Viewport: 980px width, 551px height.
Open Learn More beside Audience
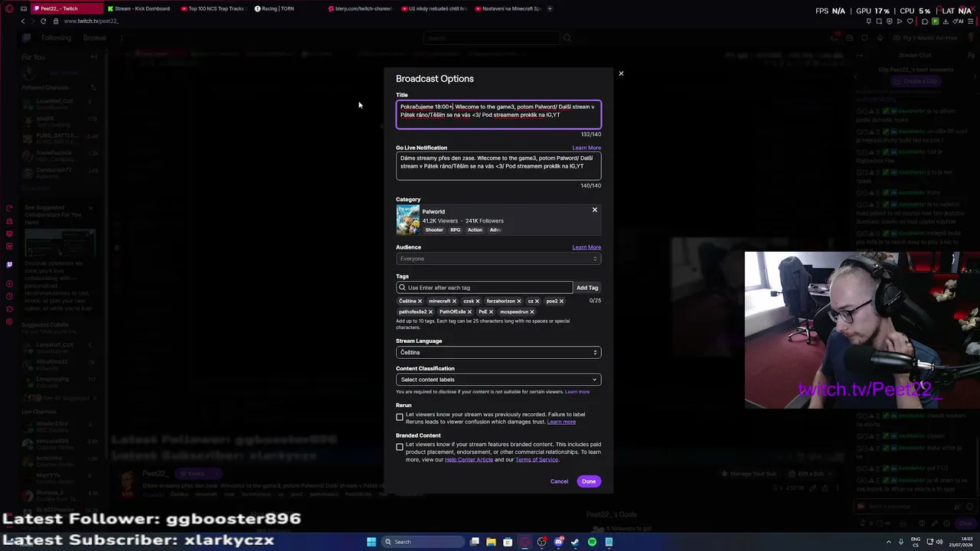tap(586, 247)
